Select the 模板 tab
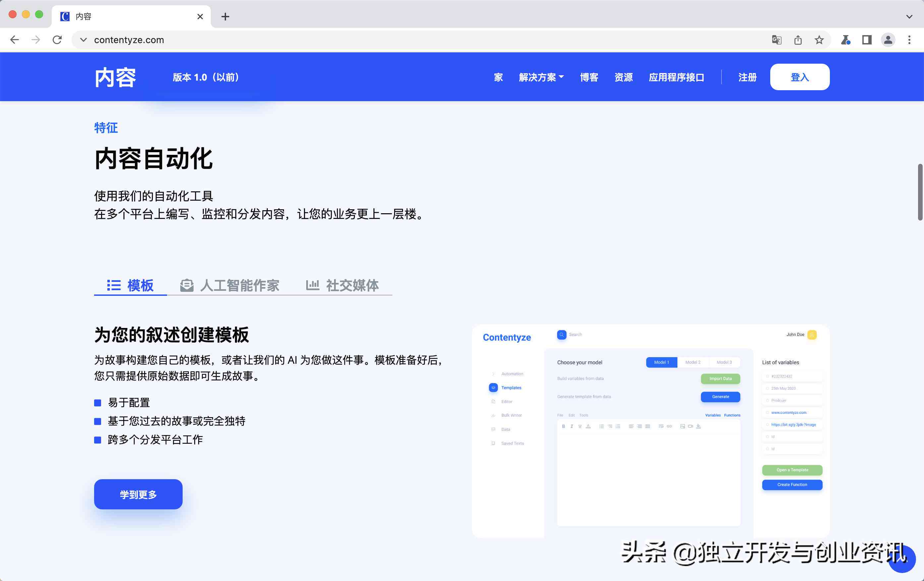The image size is (924, 581). pos(130,285)
